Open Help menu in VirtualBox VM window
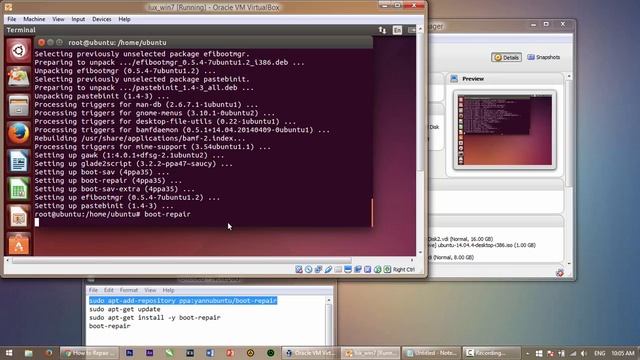Viewport: 640px width, 360px height. click(124, 19)
